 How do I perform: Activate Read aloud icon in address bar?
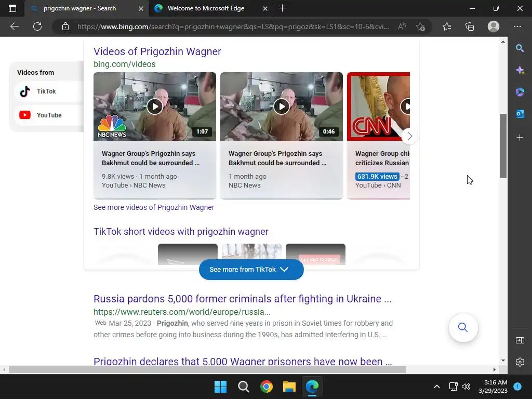pyautogui.click(x=402, y=26)
